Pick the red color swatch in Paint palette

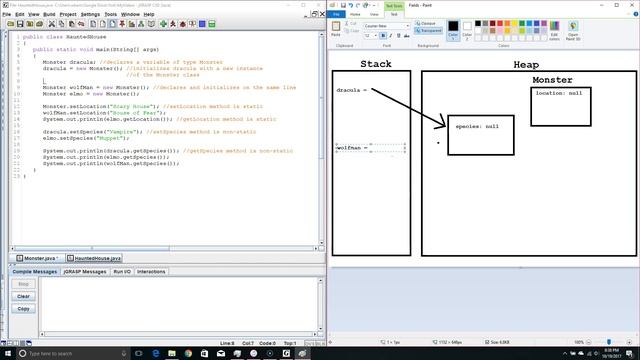click(x=500, y=24)
